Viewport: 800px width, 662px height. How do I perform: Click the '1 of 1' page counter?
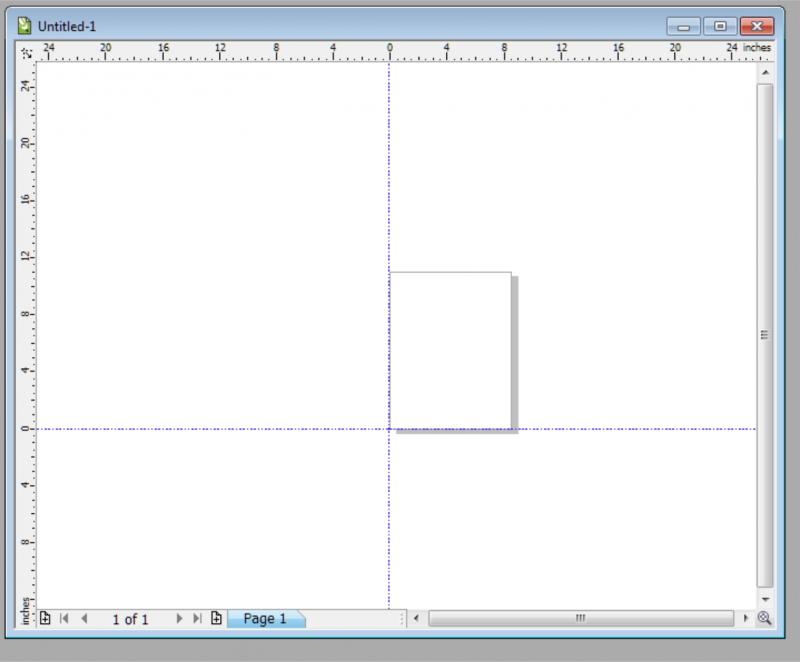pyautogui.click(x=130, y=619)
